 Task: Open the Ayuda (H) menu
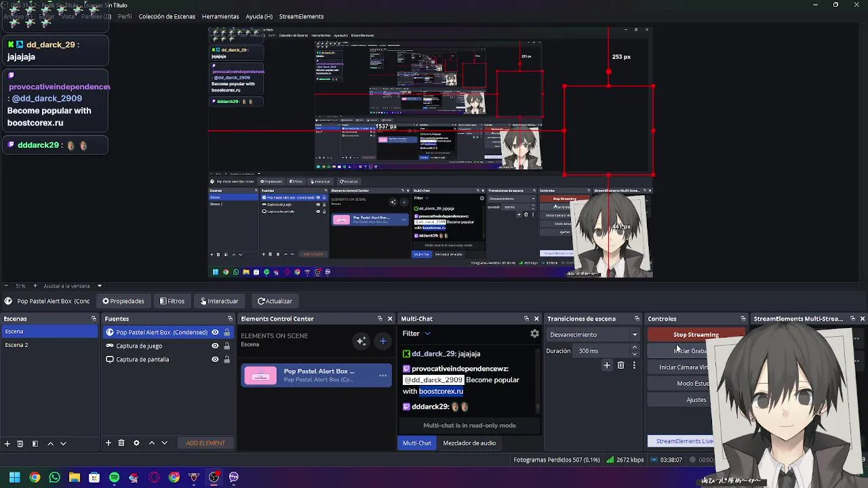(x=259, y=16)
